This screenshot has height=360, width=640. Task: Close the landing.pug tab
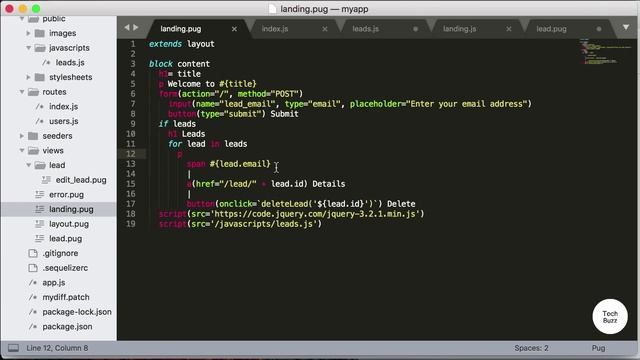pos(234,29)
